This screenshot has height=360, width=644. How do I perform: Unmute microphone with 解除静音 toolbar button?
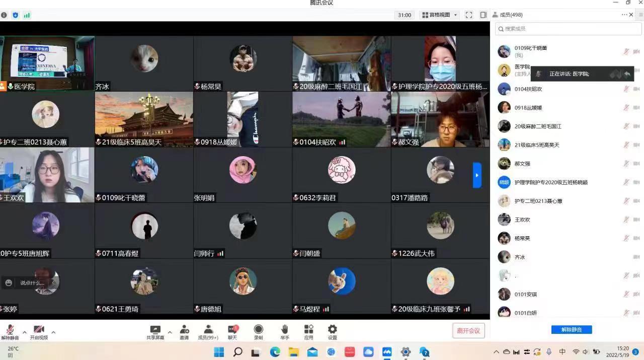(10, 331)
